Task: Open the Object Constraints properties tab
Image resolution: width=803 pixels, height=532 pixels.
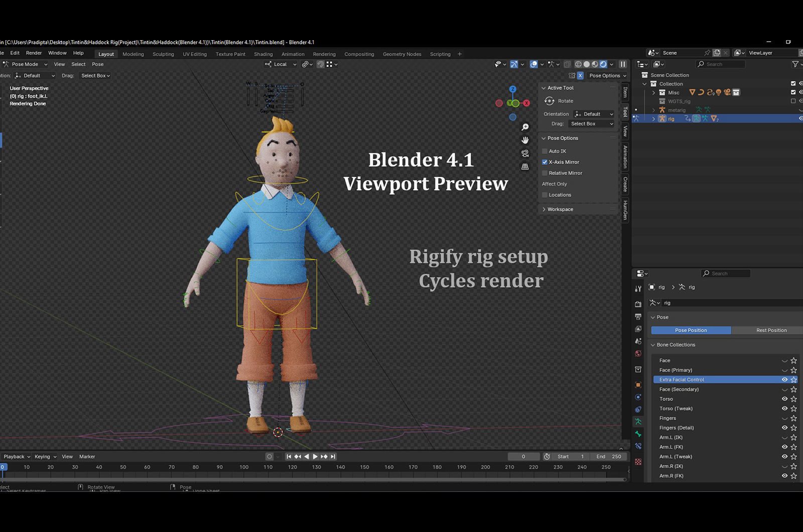Action: [x=638, y=410]
